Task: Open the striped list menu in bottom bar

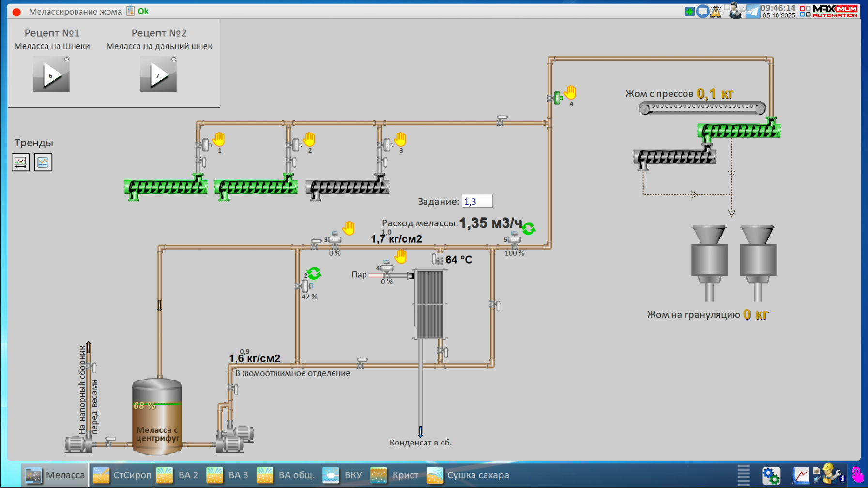Action: pos(743,475)
